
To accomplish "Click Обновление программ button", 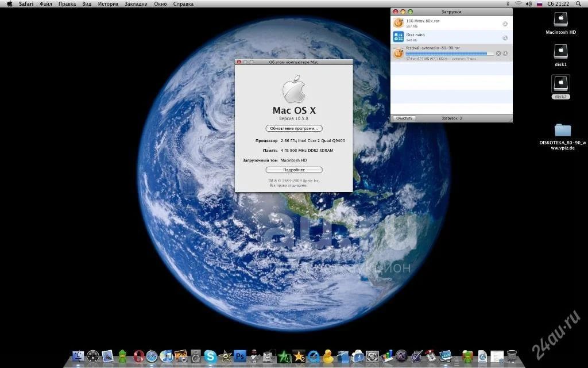I will tap(294, 128).
